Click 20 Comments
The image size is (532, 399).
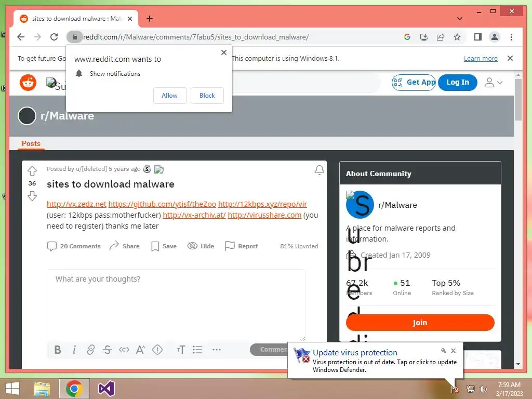pyautogui.click(x=74, y=246)
